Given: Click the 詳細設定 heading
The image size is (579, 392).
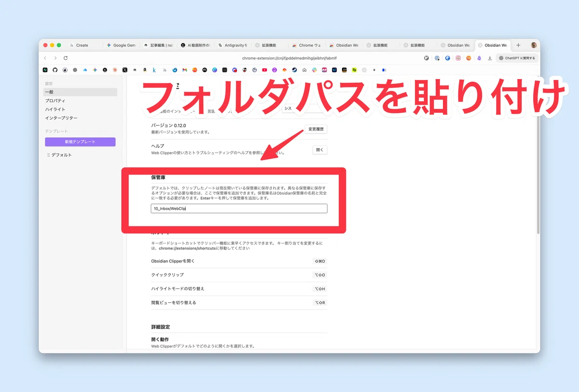Looking at the screenshot, I should click(x=161, y=327).
